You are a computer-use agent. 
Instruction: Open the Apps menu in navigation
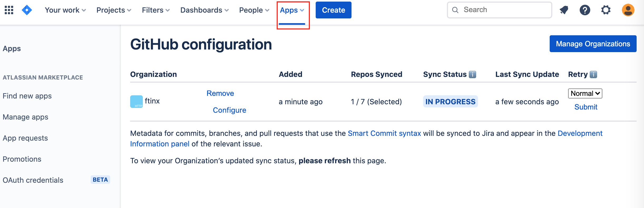[292, 10]
